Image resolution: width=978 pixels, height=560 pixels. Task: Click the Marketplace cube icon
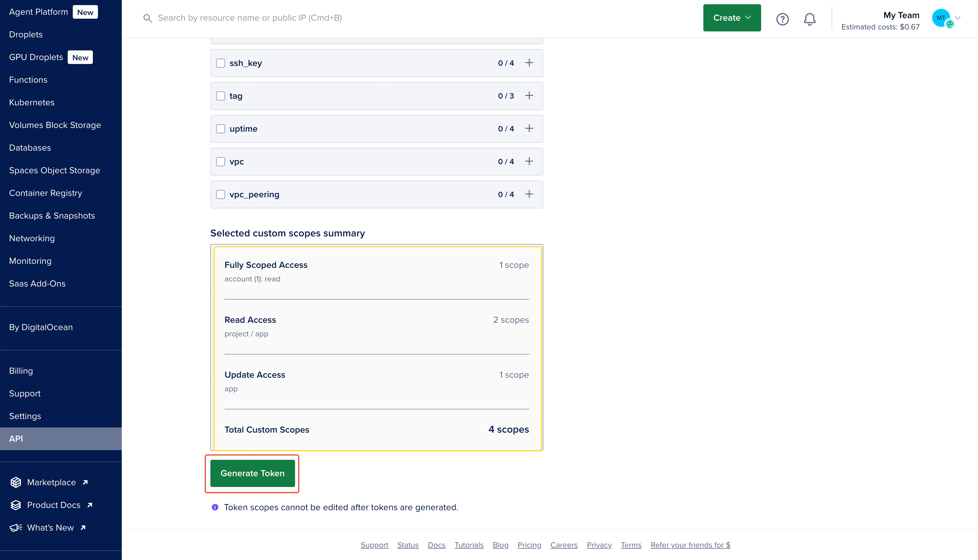(16, 482)
